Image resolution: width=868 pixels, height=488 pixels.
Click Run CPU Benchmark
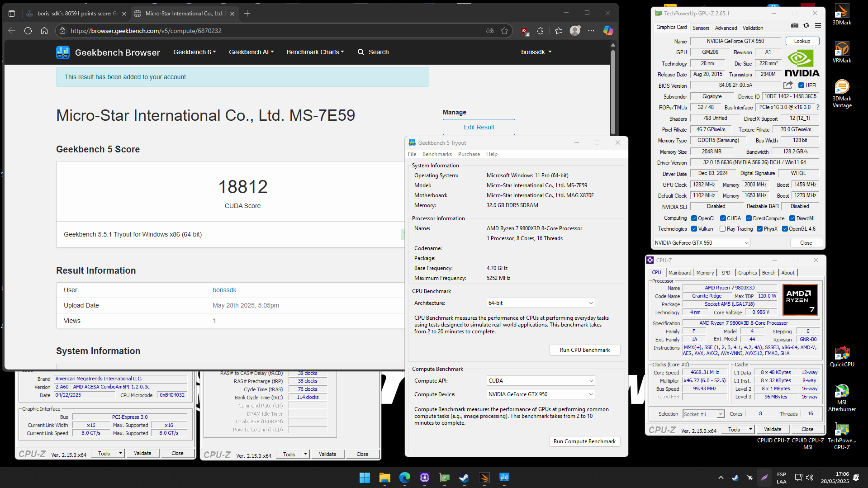584,350
